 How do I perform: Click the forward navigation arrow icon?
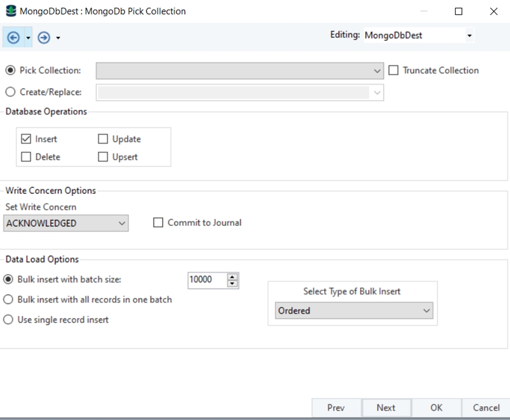click(x=44, y=38)
